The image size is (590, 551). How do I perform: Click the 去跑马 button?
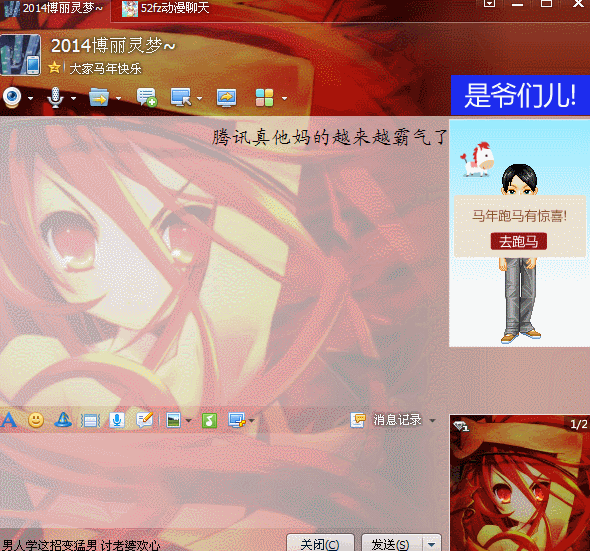click(x=519, y=241)
